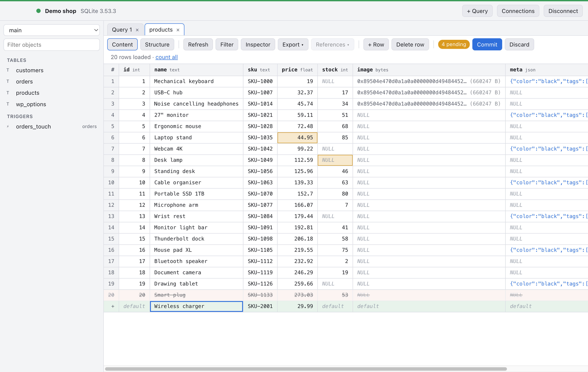Open the References dropdown
This screenshot has width=588, height=372.
[x=332, y=45]
